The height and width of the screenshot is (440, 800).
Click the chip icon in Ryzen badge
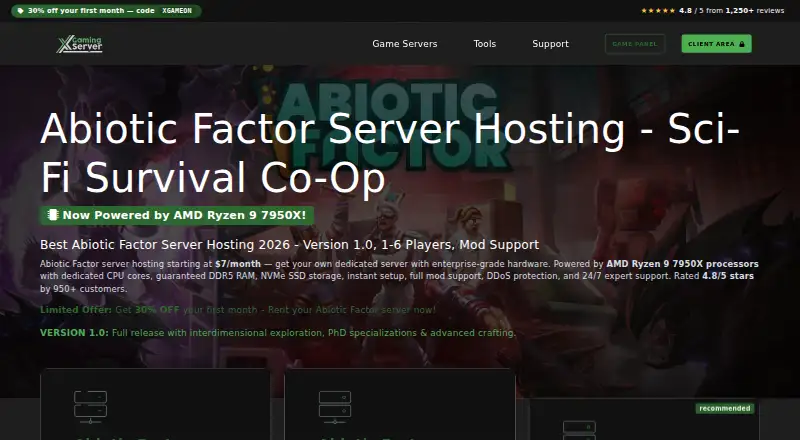coord(53,215)
